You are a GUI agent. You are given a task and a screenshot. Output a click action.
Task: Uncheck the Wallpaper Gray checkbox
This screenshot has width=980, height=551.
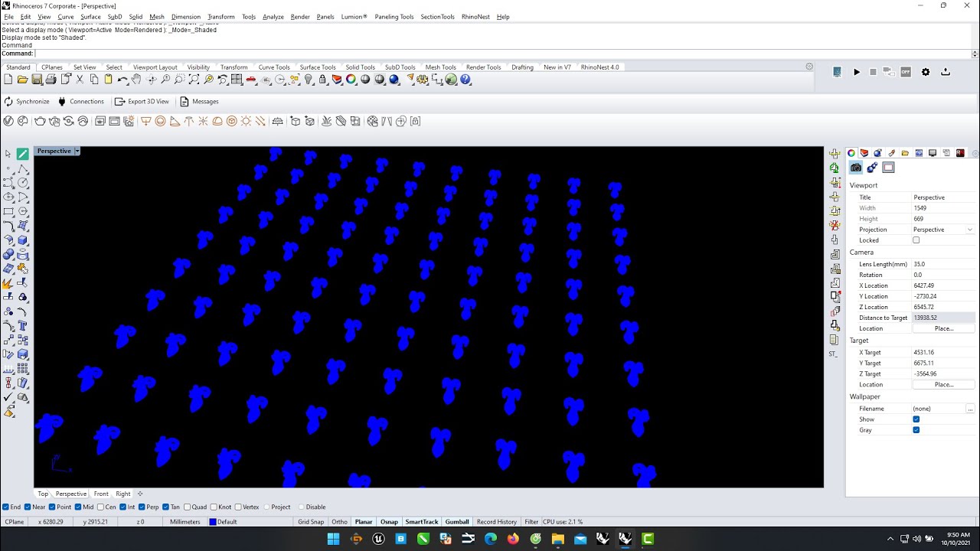(916, 430)
